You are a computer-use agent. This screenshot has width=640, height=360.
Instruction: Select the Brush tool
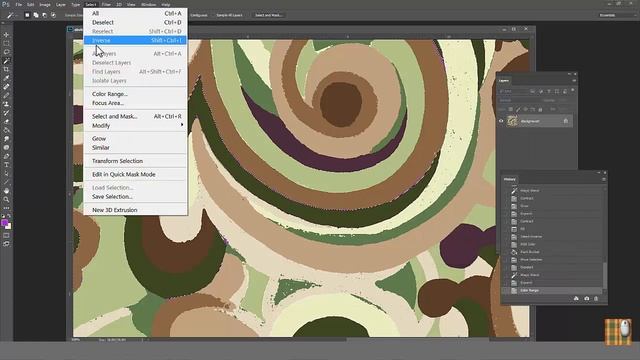click(x=6, y=96)
